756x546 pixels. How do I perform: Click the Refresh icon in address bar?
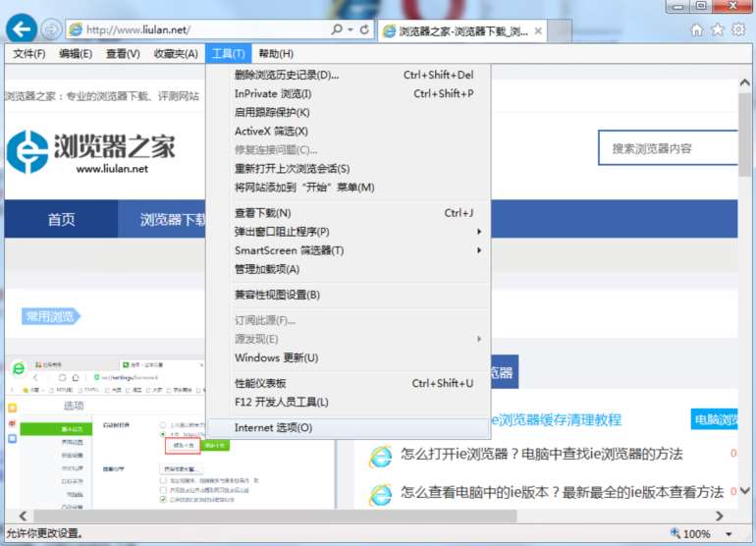tap(364, 29)
